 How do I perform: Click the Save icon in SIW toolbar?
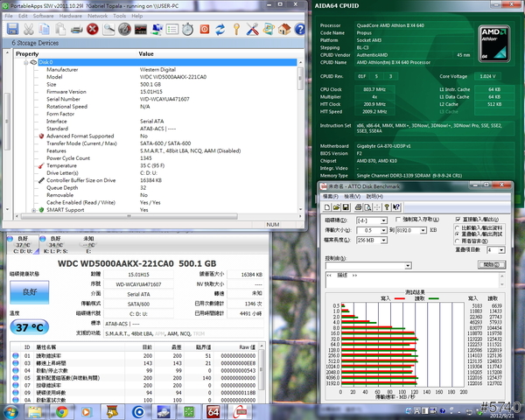tap(11, 30)
